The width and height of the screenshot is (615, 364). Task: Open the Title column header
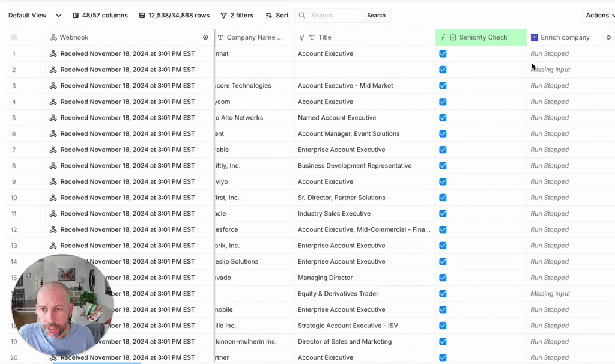[x=324, y=38]
